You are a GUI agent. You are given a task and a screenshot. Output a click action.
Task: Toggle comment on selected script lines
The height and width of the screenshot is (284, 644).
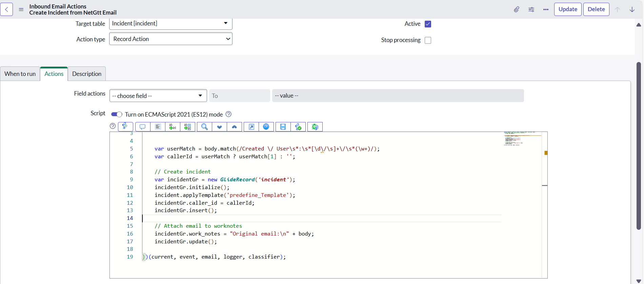tap(143, 127)
